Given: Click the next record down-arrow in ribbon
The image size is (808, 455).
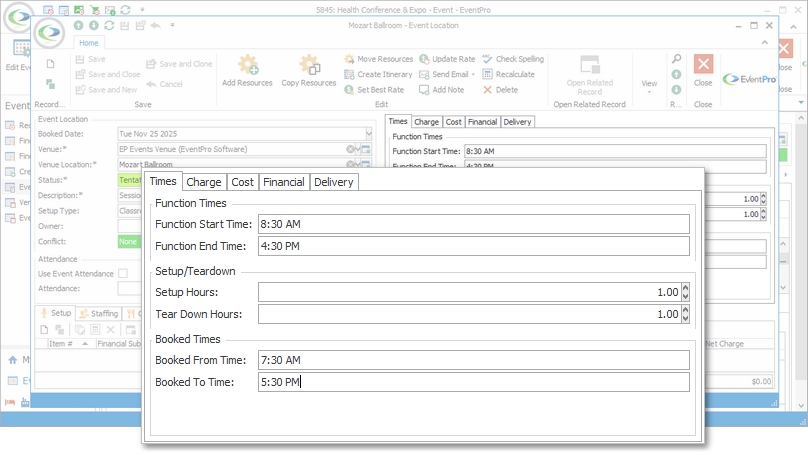Looking at the screenshot, I should (x=676, y=90).
